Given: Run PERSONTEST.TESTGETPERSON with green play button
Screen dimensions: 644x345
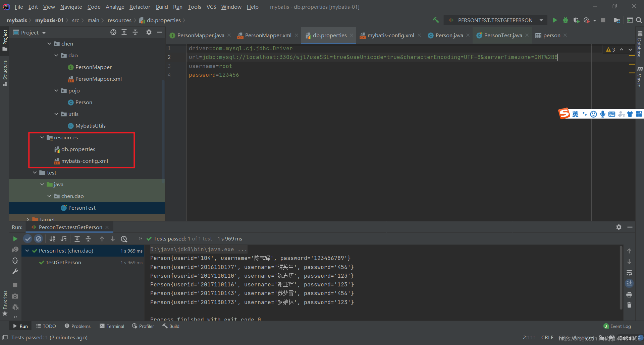Looking at the screenshot, I should [x=555, y=20].
